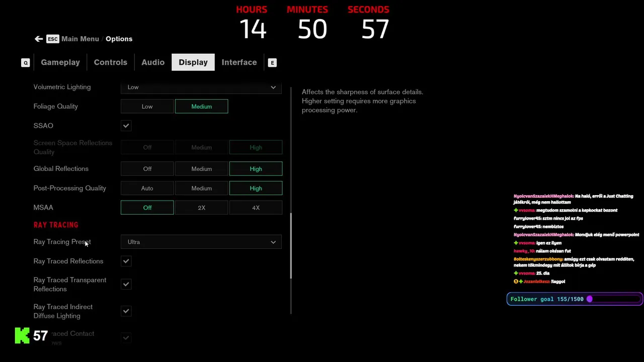Click the E next-tab key icon
Image resolution: width=644 pixels, height=362 pixels.
[272, 63]
